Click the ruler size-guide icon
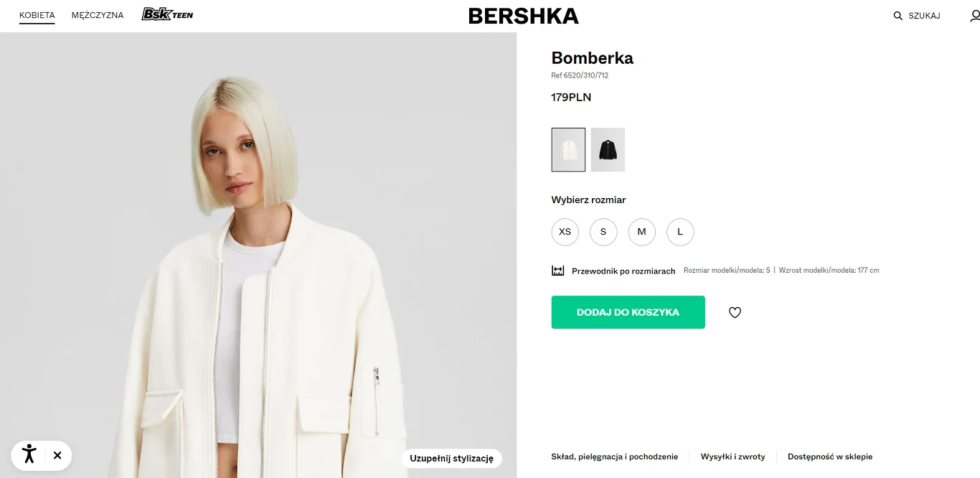 (557, 271)
